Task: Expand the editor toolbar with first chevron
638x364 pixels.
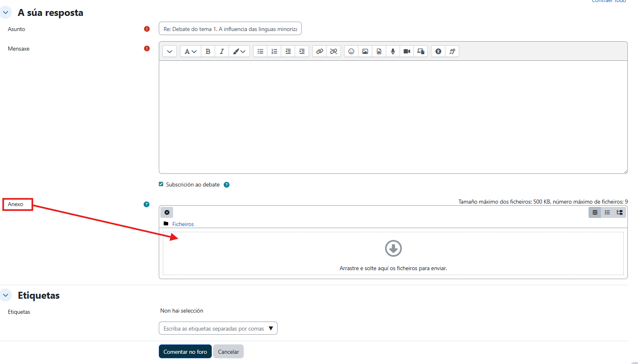Action: (x=169, y=51)
